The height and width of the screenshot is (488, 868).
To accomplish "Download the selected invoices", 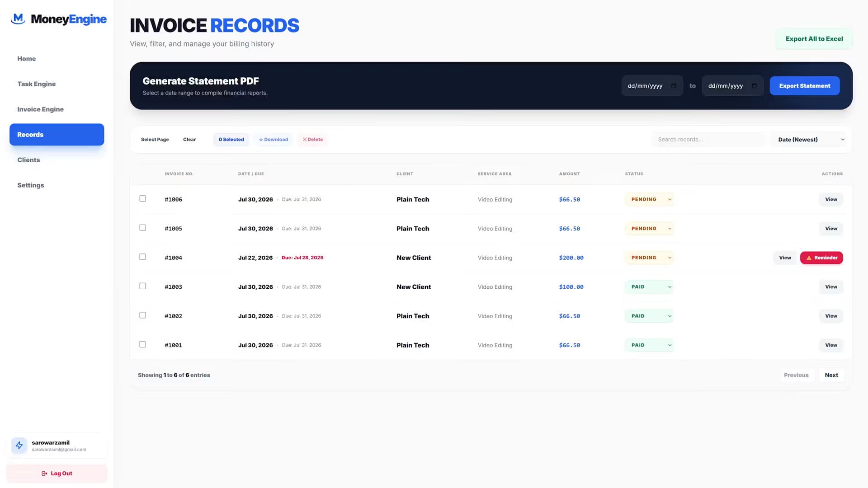I will click(x=273, y=140).
